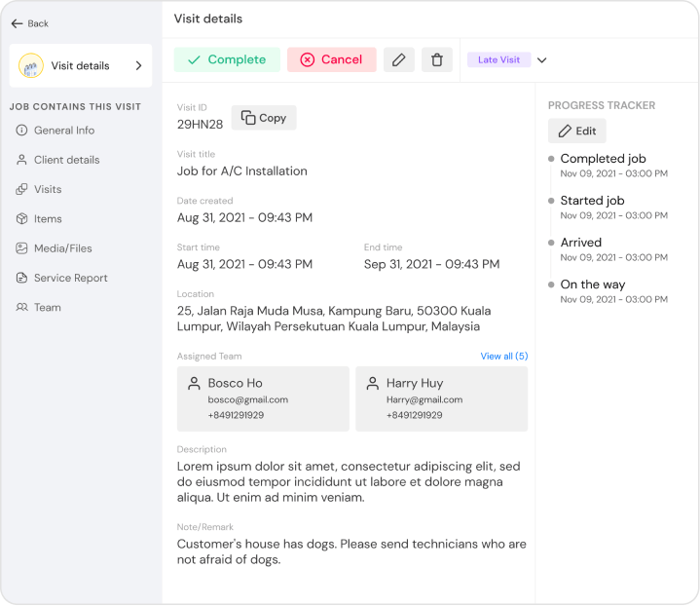Click the End time Sep 31, 2021 value
Viewport: 700px width, 606px height.
(x=431, y=264)
